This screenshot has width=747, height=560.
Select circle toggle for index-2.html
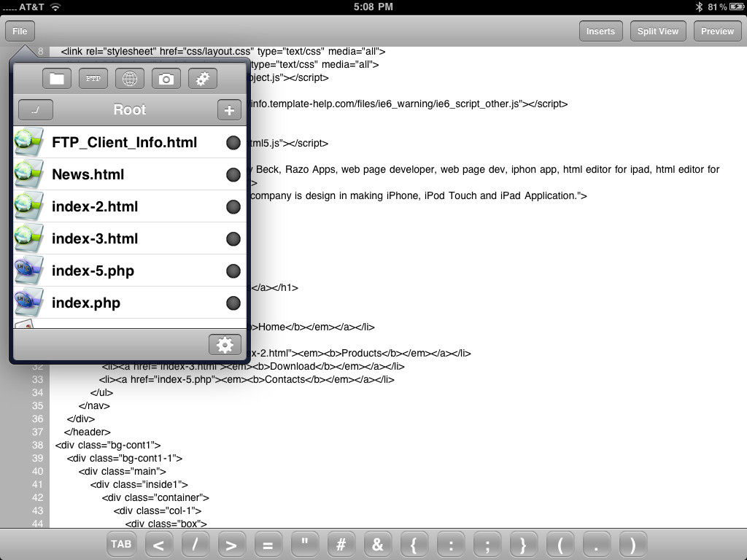[233, 206]
